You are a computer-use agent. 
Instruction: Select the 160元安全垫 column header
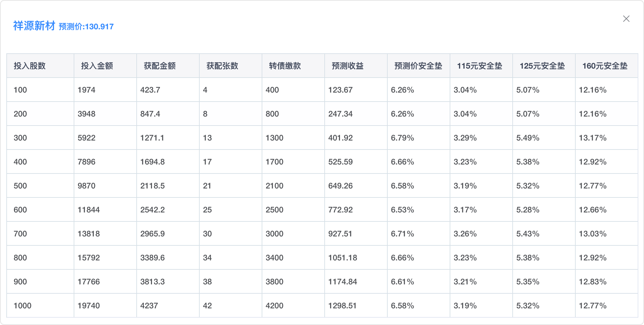point(605,66)
